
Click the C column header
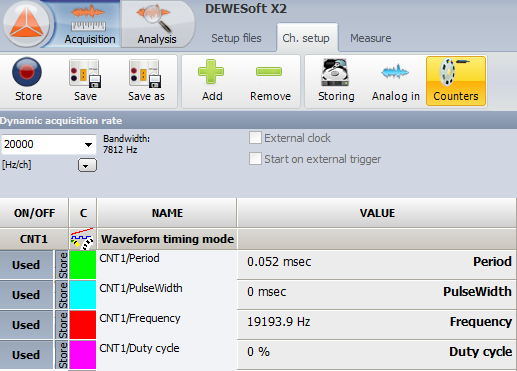(x=83, y=213)
